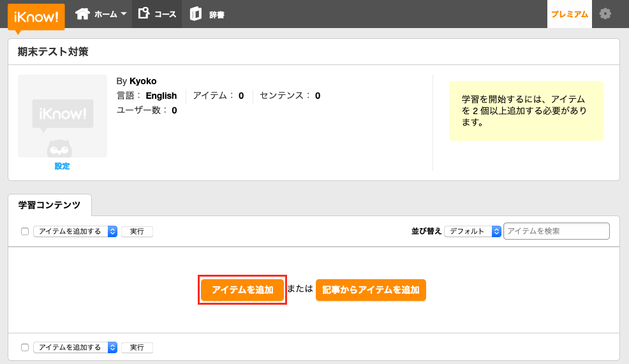This screenshot has height=364, width=629.
Task: Click the iKnow! logo
Action: click(x=36, y=17)
